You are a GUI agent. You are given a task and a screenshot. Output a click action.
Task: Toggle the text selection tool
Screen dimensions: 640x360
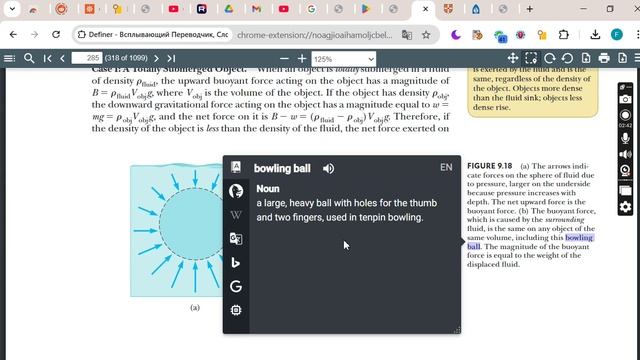tap(531, 58)
